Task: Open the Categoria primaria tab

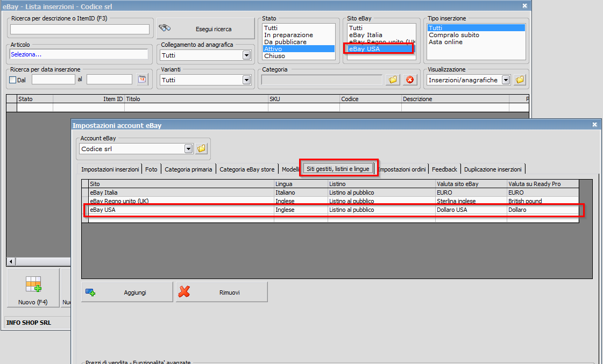Action: 188,169
